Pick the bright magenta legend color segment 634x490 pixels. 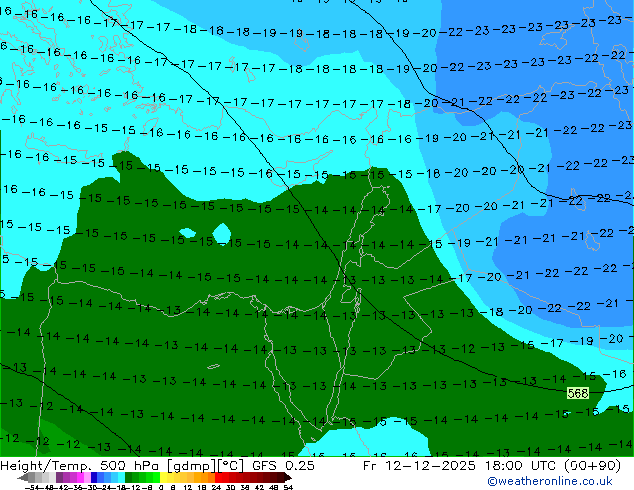[80, 477]
